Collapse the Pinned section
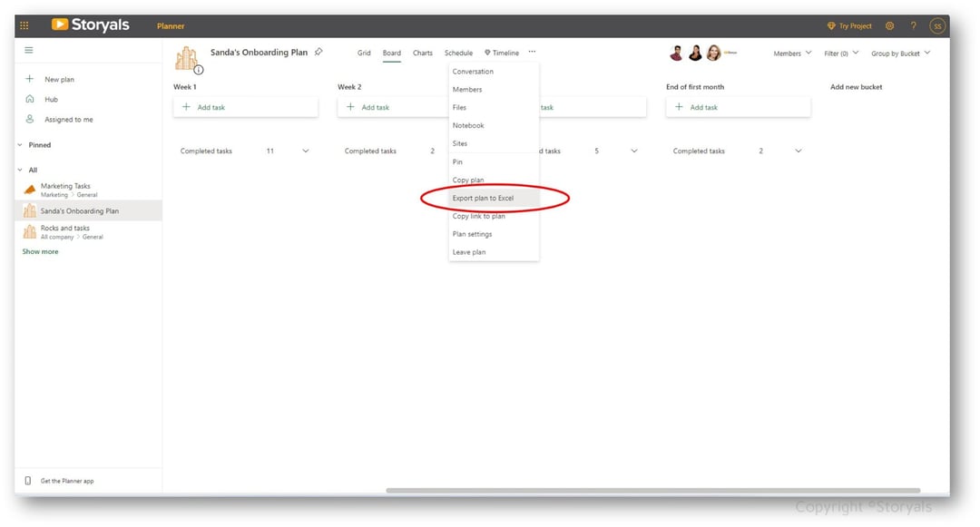 click(20, 145)
